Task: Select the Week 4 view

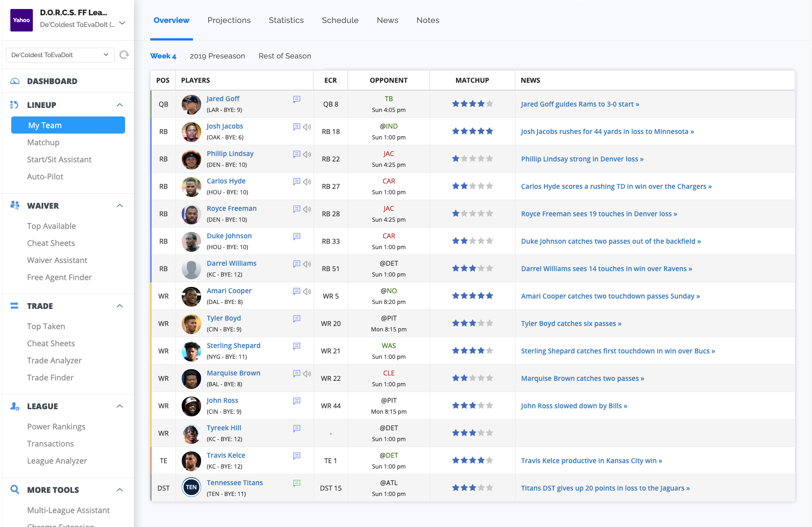Action: point(163,56)
